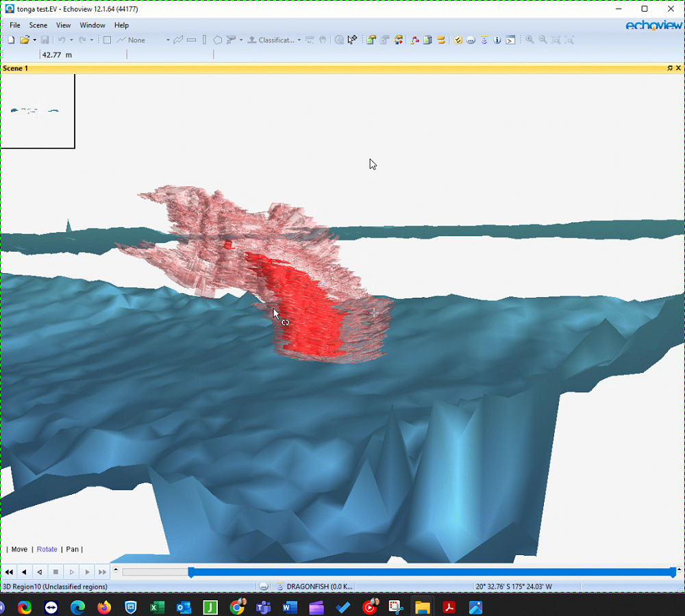Jump to start with rewind button

click(x=9, y=572)
